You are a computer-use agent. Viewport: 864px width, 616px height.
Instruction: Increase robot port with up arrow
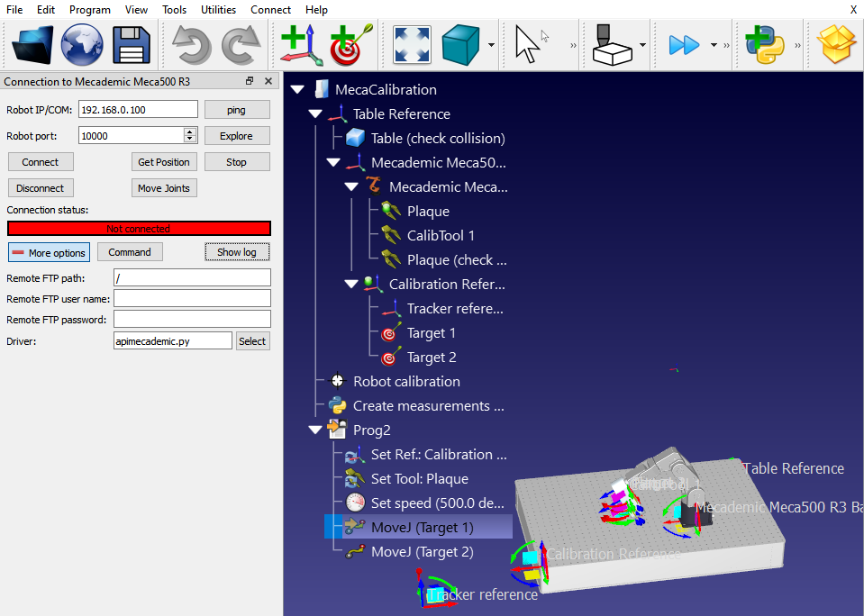(190, 131)
